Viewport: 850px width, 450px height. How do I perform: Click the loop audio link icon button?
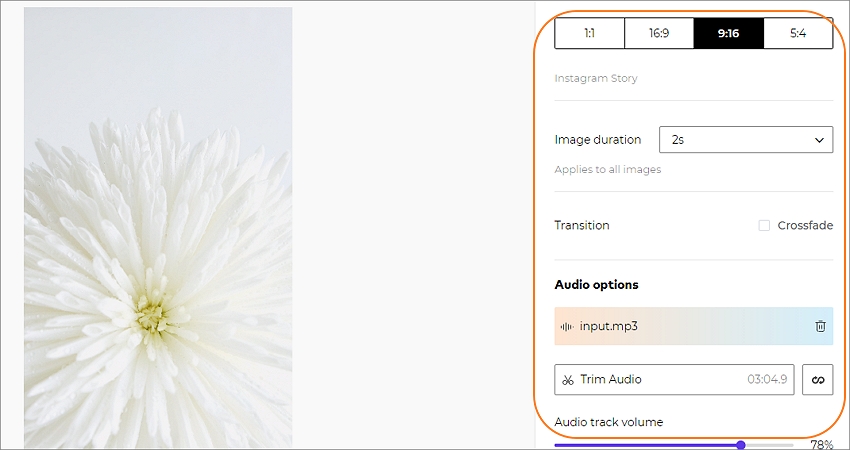pos(817,380)
